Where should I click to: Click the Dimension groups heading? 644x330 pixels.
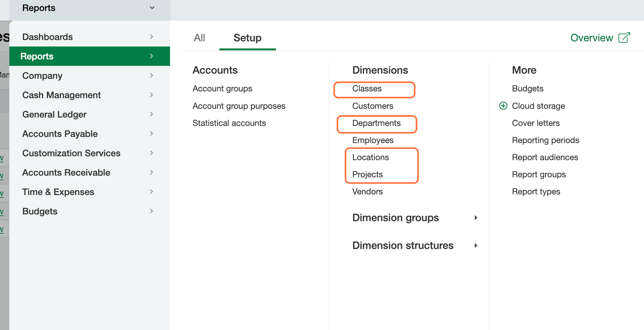pyautogui.click(x=395, y=218)
